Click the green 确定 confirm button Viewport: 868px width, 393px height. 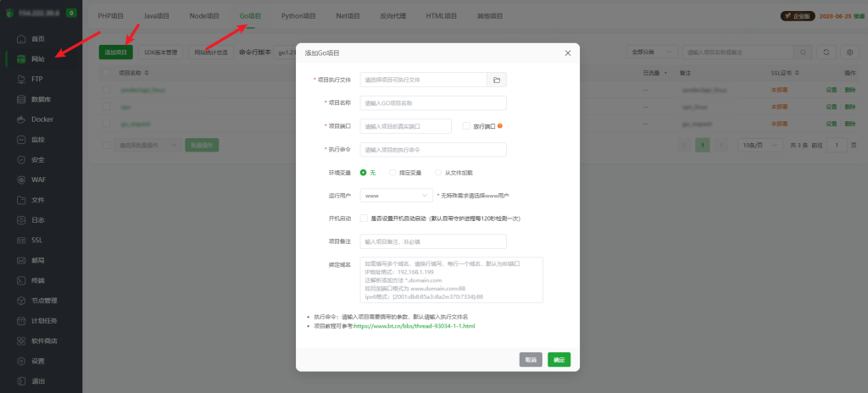coord(559,360)
